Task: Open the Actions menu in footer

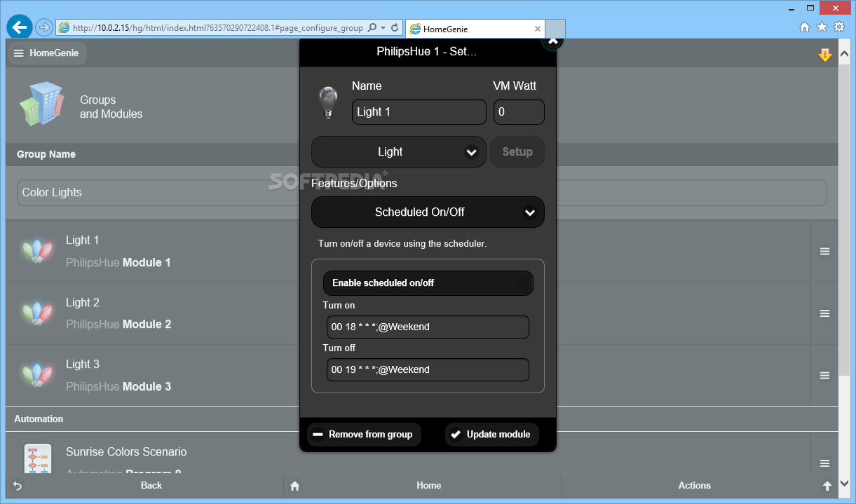Action: pos(695,485)
